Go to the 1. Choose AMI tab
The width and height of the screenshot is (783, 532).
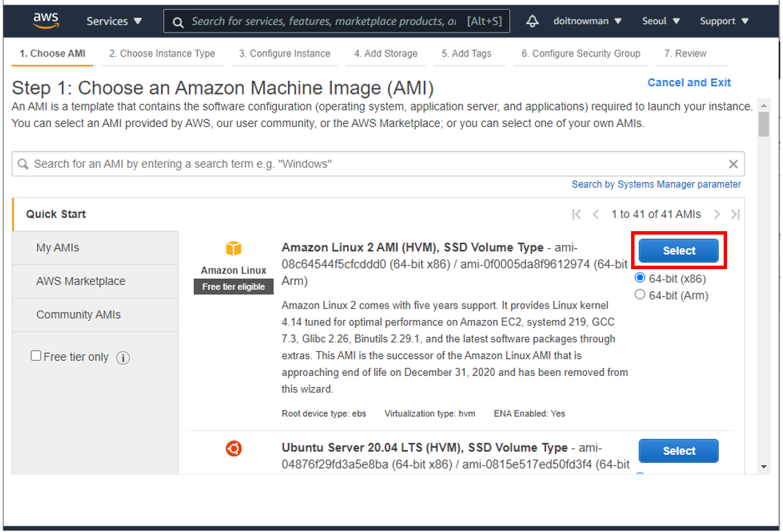[x=52, y=53]
